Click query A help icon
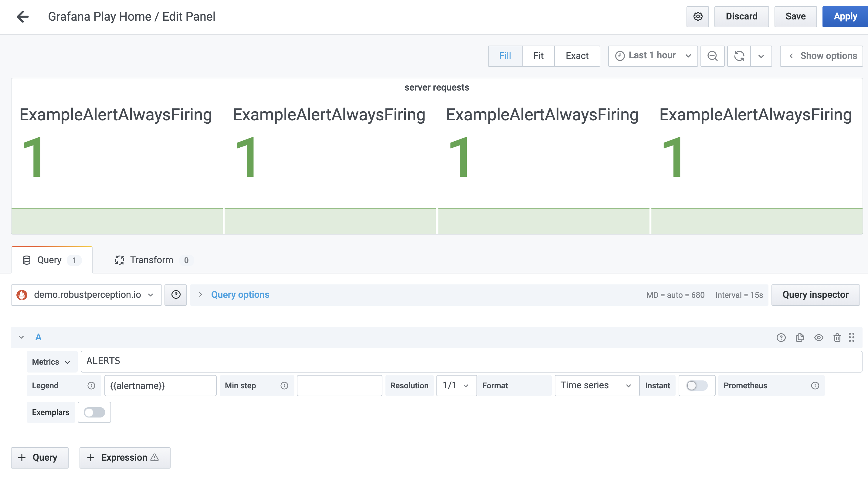The image size is (868, 488). point(781,338)
